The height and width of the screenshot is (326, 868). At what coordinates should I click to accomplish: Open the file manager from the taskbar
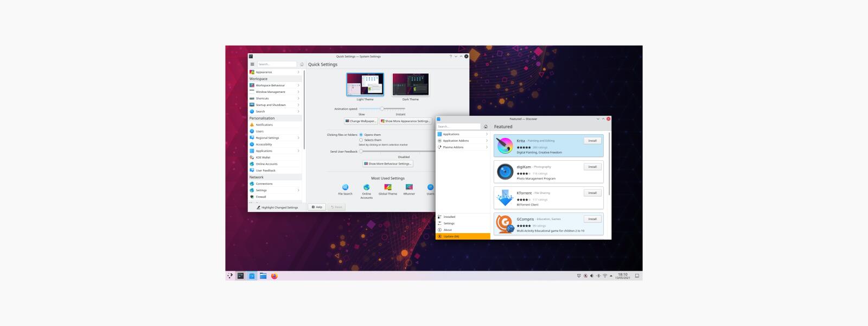click(263, 276)
